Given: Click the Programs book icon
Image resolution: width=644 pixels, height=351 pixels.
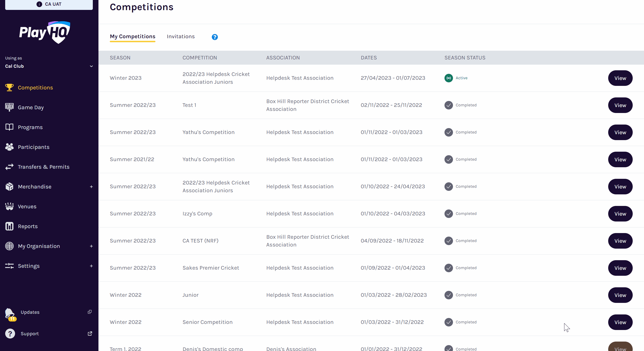Looking at the screenshot, I should coord(9,127).
